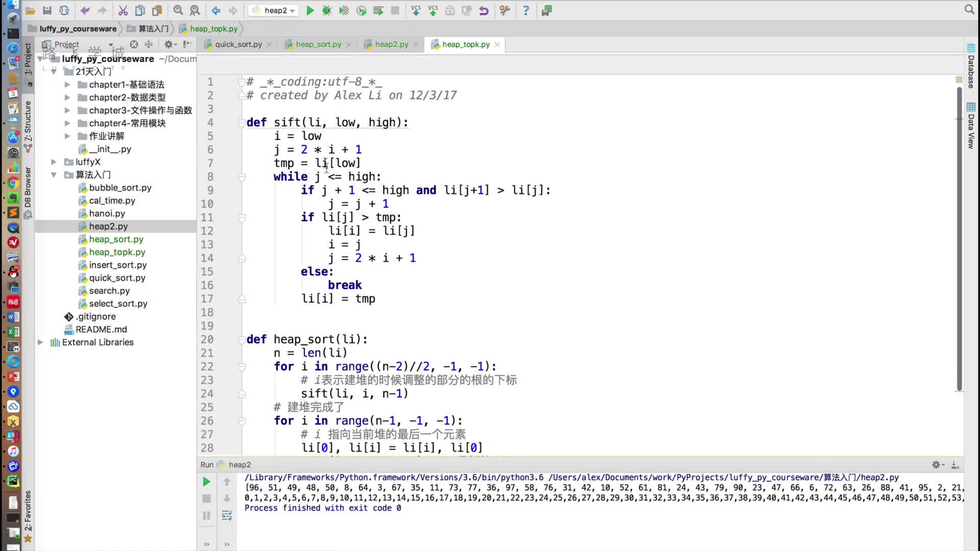Image resolution: width=980 pixels, height=551 pixels.
Task: Open Replace from the toolbar
Action: (x=195, y=10)
